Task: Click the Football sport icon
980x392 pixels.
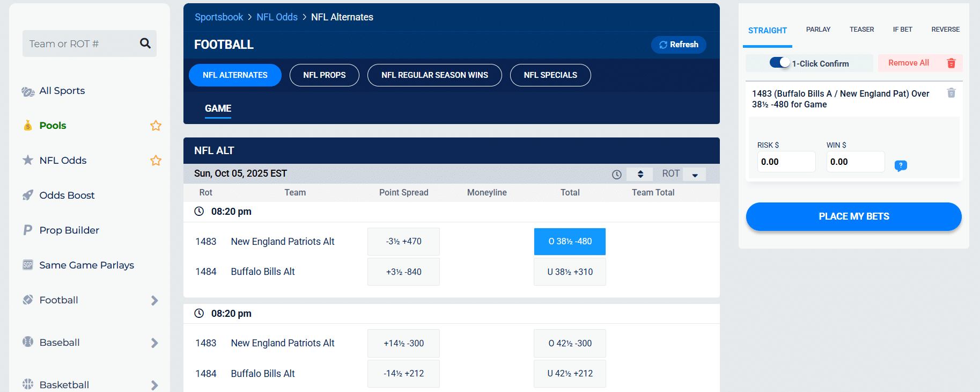Action: (28, 300)
